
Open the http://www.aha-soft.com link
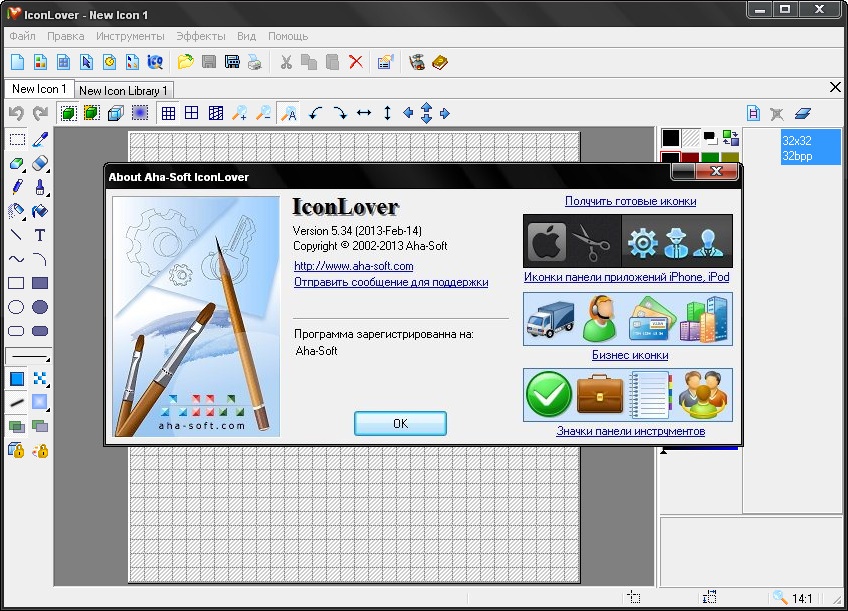pyautogui.click(x=353, y=266)
